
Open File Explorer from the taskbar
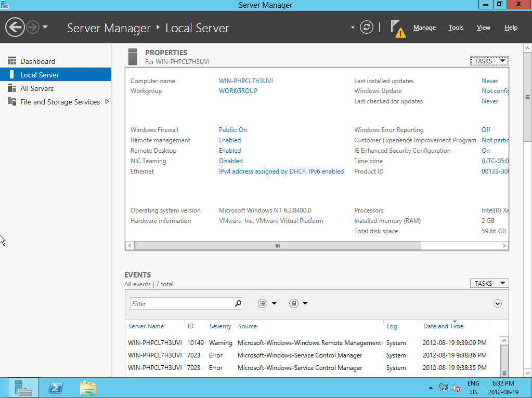pyautogui.click(x=88, y=388)
